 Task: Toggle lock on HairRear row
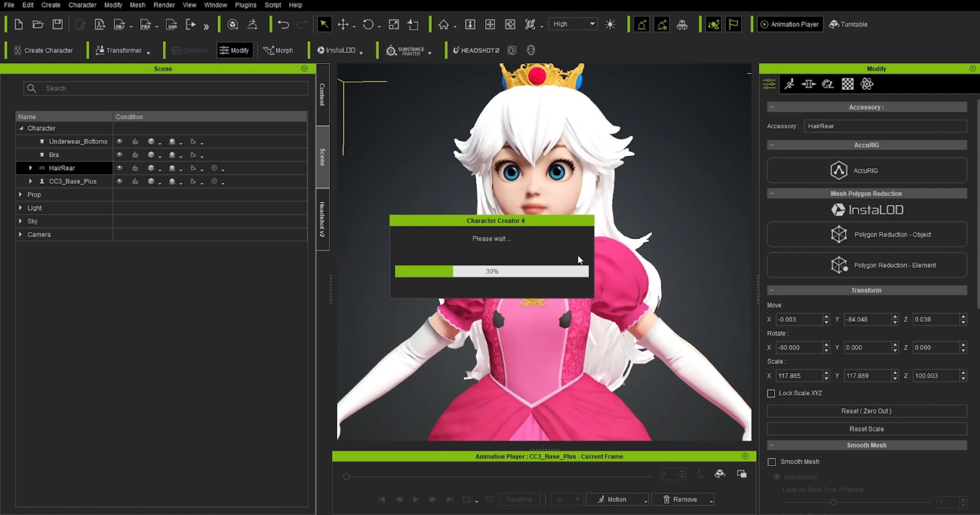click(x=135, y=168)
